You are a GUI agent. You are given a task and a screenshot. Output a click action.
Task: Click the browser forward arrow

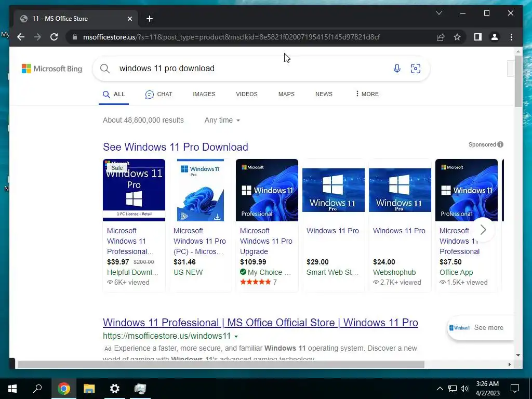37,37
